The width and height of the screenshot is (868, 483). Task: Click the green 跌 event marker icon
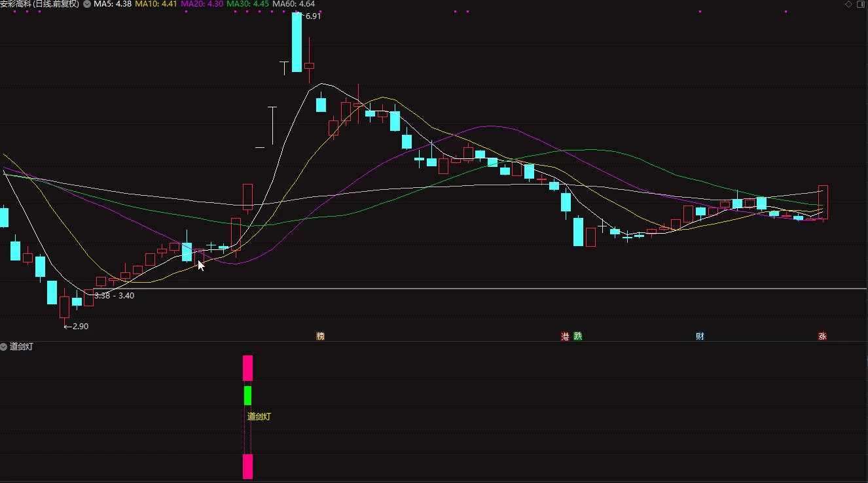click(577, 336)
